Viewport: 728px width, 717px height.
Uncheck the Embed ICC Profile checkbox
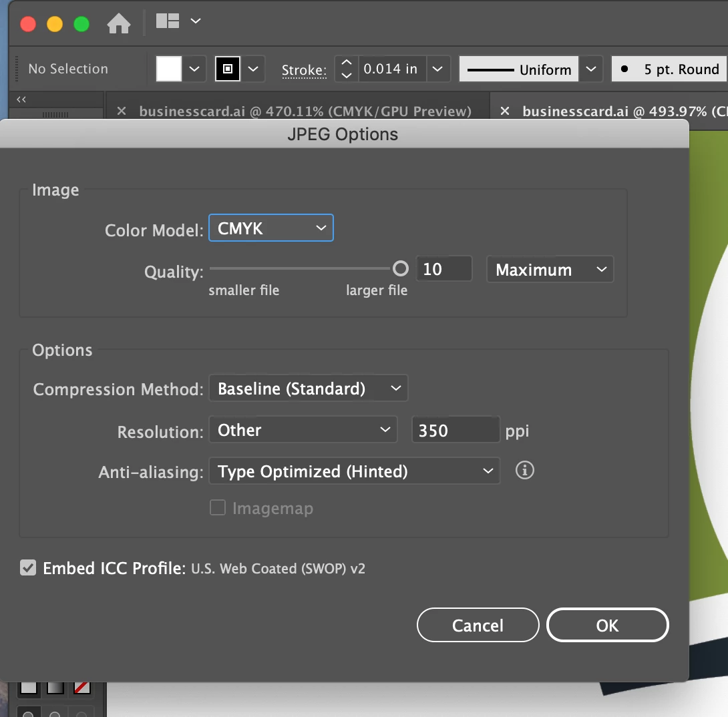(x=28, y=567)
